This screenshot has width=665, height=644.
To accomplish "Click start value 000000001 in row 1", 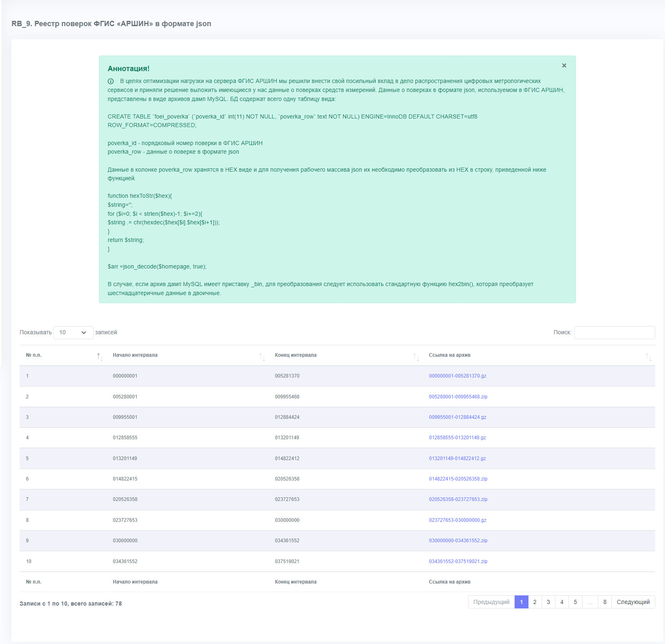I will 125,376.
